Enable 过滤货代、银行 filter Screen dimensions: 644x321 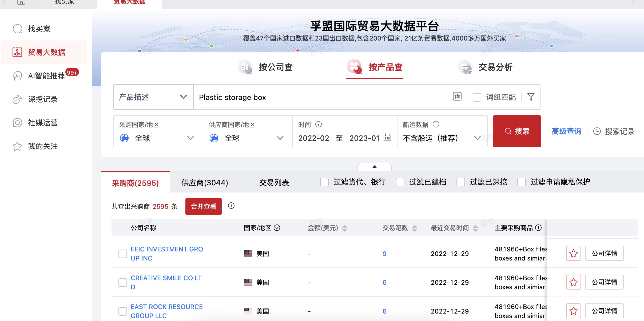pyautogui.click(x=324, y=182)
